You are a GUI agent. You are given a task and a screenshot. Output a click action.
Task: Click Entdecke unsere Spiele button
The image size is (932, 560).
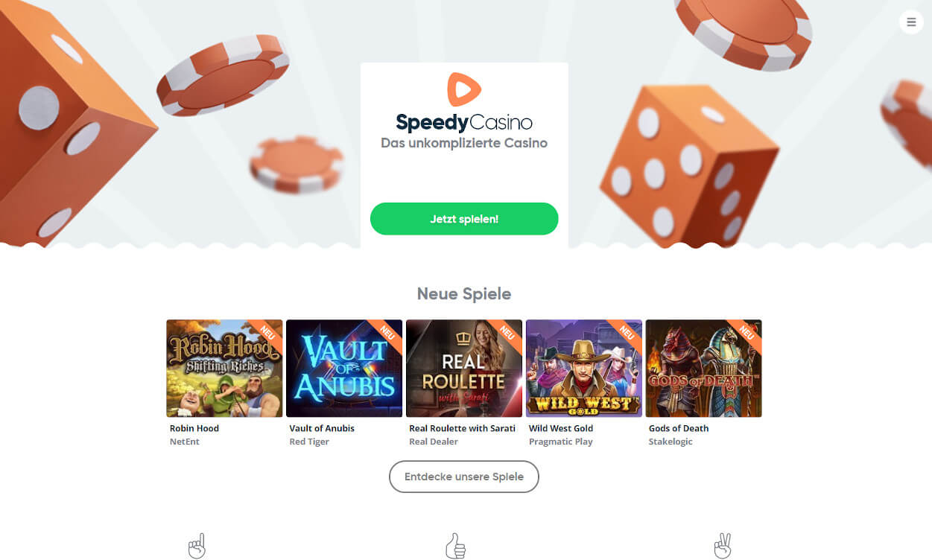pos(464,477)
